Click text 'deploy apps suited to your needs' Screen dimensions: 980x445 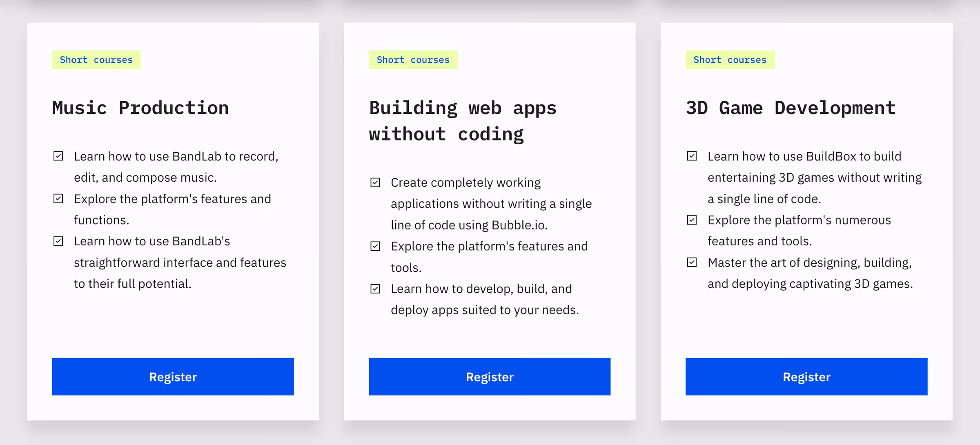(x=485, y=310)
